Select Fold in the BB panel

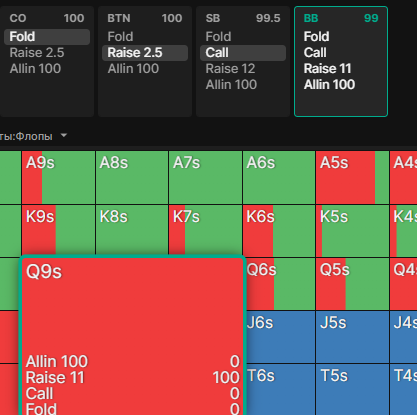tap(316, 37)
